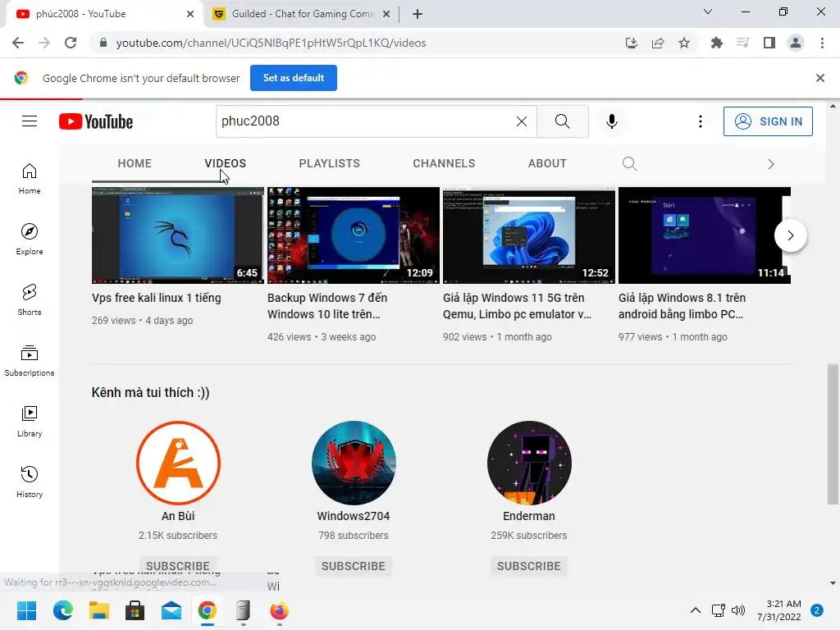The image size is (840, 630).
Task: Open a new browser tab
Action: click(x=418, y=14)
